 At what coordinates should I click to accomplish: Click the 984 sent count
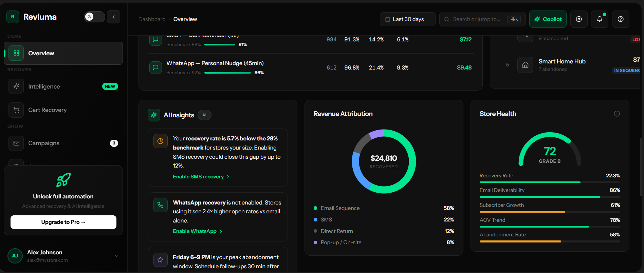point(331,39)
